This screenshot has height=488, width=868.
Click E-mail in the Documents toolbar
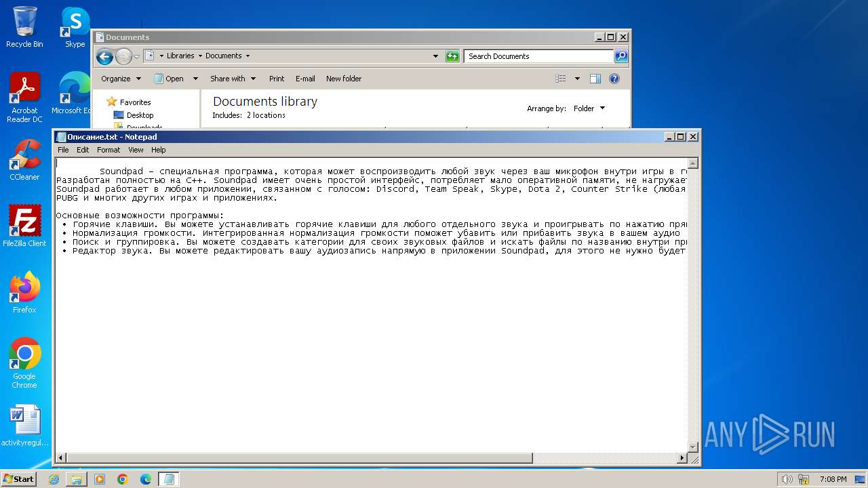click(305, 79)
